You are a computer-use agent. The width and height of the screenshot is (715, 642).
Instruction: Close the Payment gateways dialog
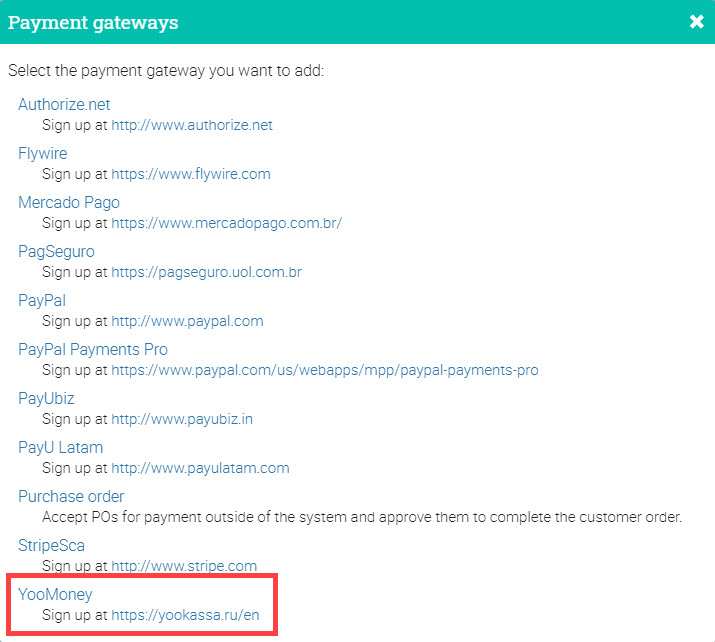(x=696, y=21)
